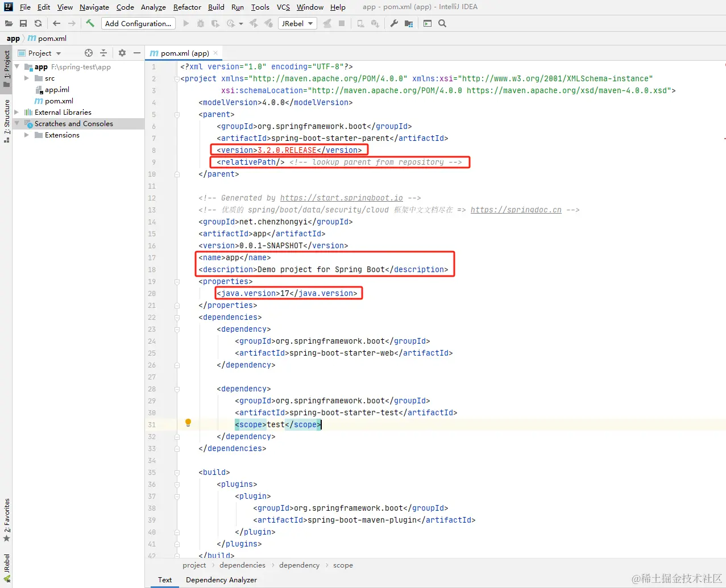This screenshot has width=726, height=588.
Task: Click Locate in Project view crosshair icon
Action: (x=89, y=53)
